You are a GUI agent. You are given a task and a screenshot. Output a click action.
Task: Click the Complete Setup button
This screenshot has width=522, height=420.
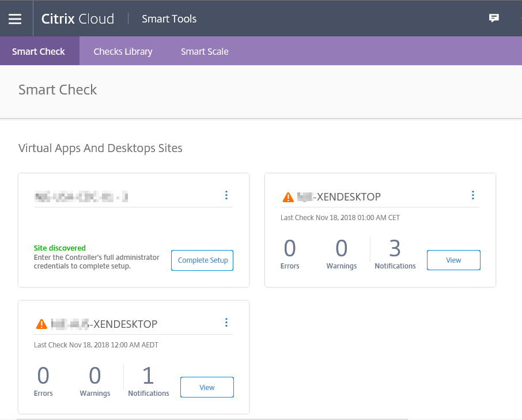click(x=202, y=260)
